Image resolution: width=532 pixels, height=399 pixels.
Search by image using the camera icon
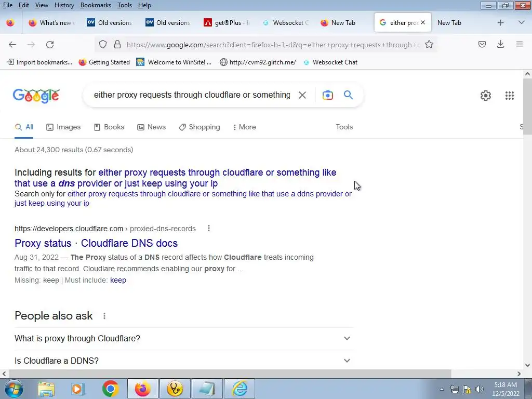[x=328, y=96]
